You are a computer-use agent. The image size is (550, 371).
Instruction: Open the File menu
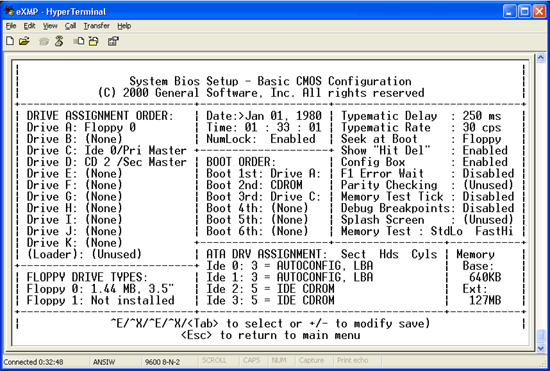[11, 26]
